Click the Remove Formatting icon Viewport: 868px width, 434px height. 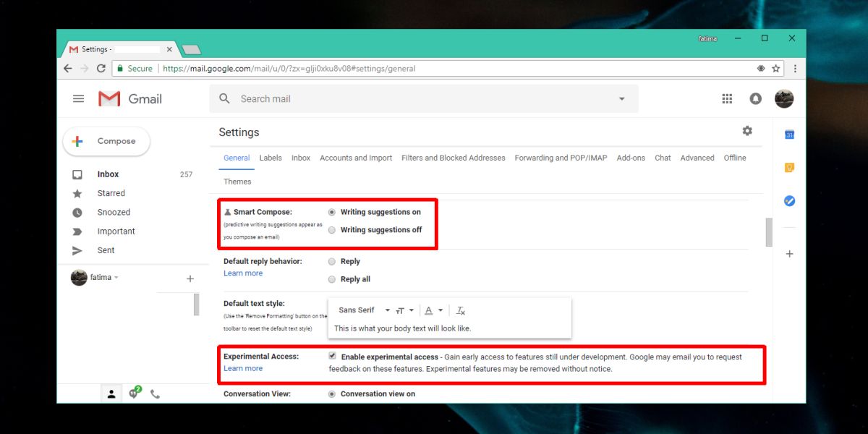(x=461, y=310)
